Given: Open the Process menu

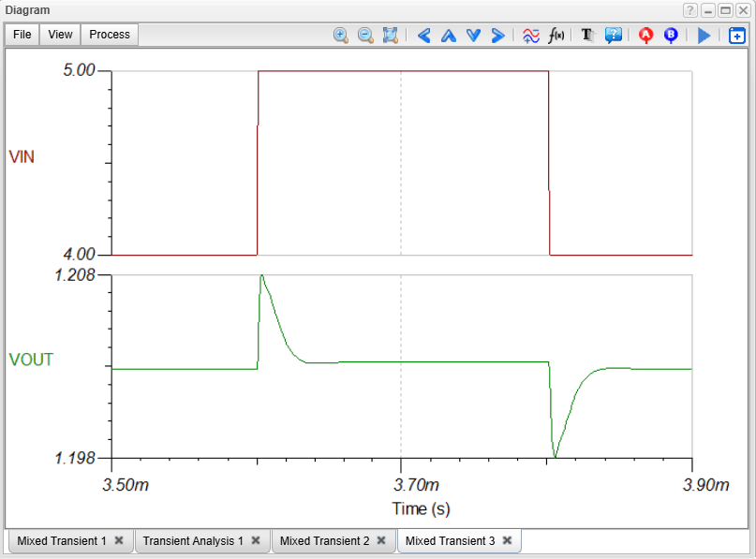Looking at the screenshot, I should pyautogui.click(x=110, y=35).
